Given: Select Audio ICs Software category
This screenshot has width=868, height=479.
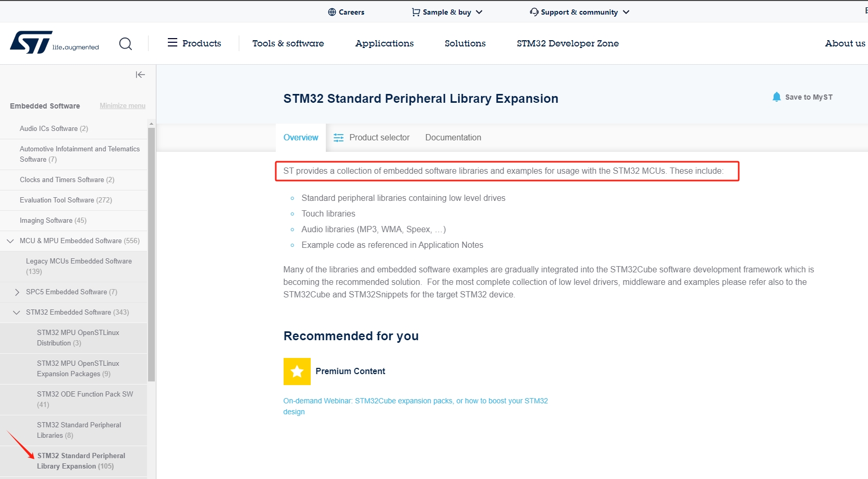Looking at the screenshot, I should click(54, 128).
